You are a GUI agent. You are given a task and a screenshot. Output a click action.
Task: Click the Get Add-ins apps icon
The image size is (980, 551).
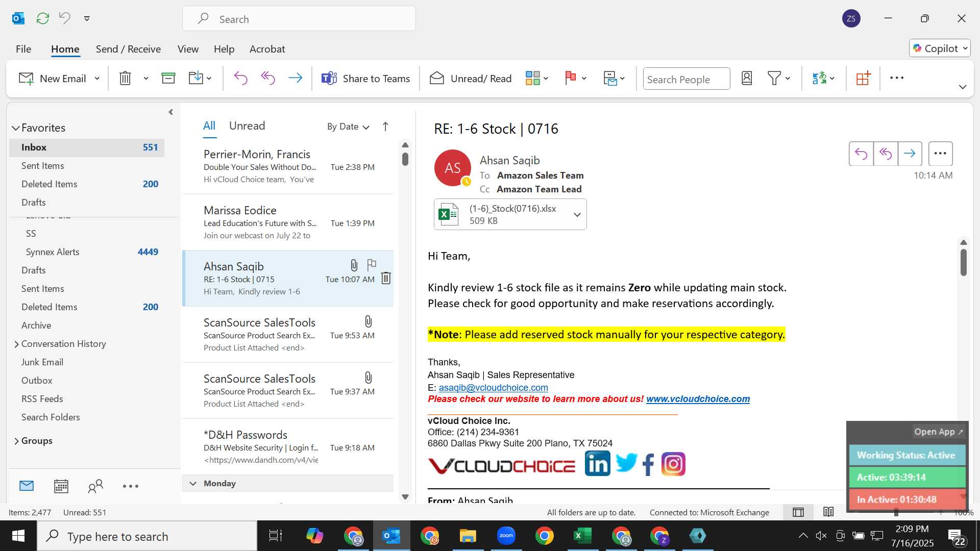(863, 78)
